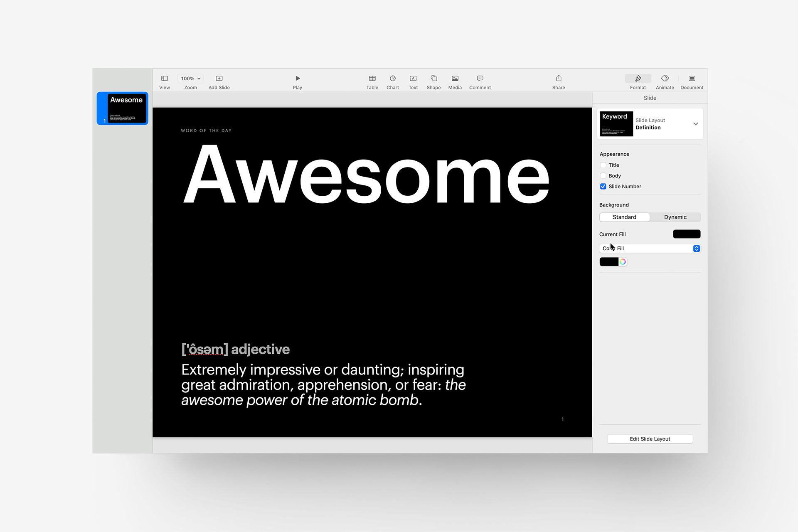
Task: Open the background color wheel picker
Action: coord(623,261)
